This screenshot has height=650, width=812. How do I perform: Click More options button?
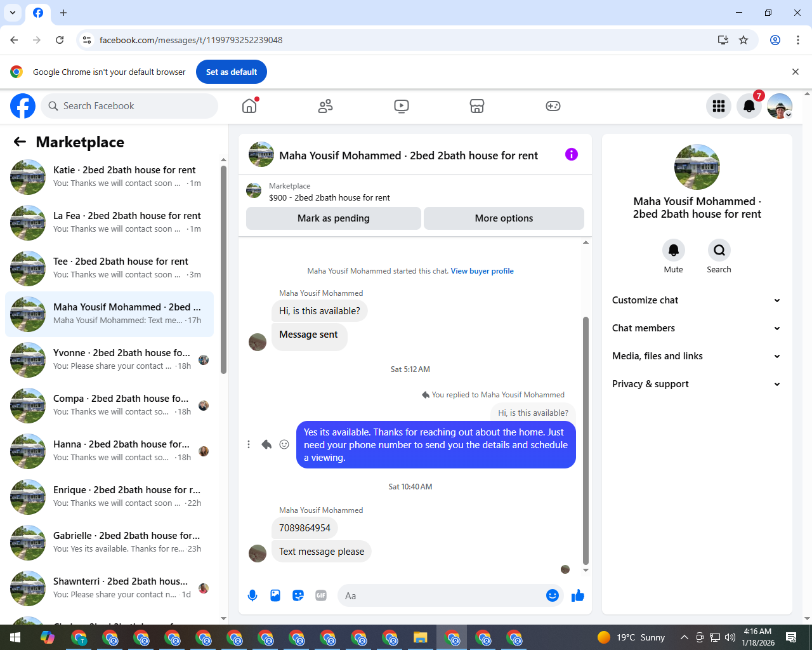[x=504, y=218]
